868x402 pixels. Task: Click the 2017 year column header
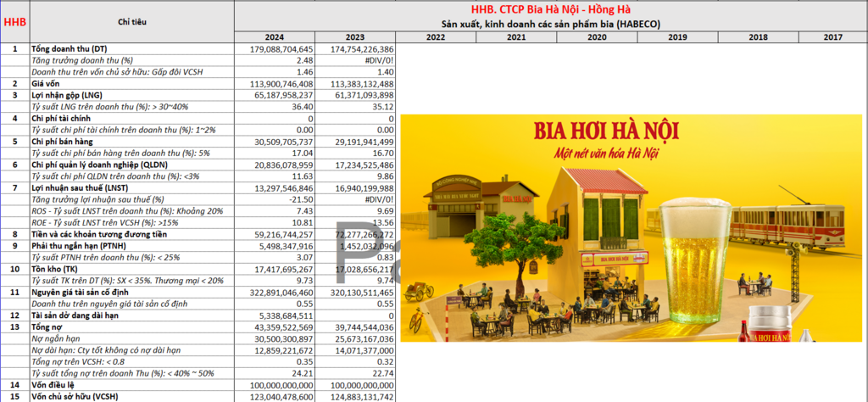[x=832, y=37]
